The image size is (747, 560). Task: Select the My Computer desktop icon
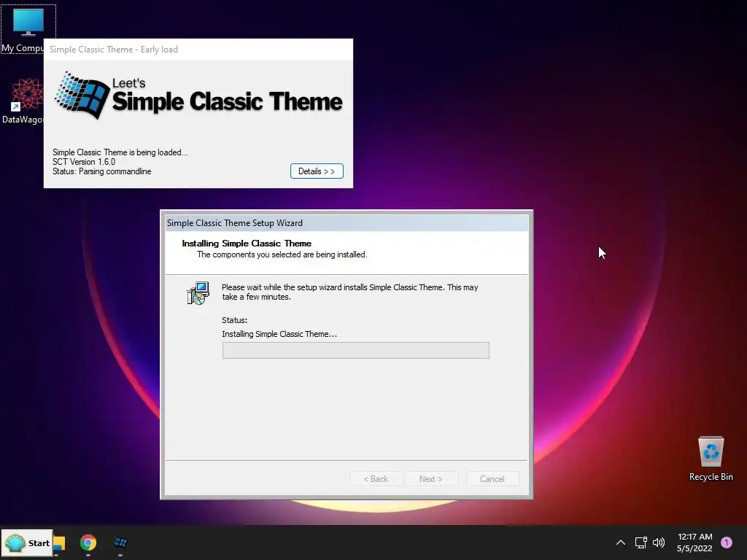pyautogui.click(x=28, y=28)
